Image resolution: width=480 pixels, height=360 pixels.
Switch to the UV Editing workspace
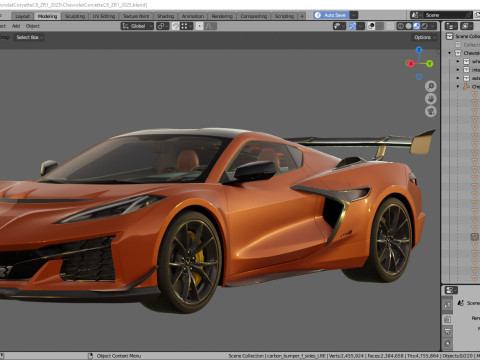[x=104, y=16]
